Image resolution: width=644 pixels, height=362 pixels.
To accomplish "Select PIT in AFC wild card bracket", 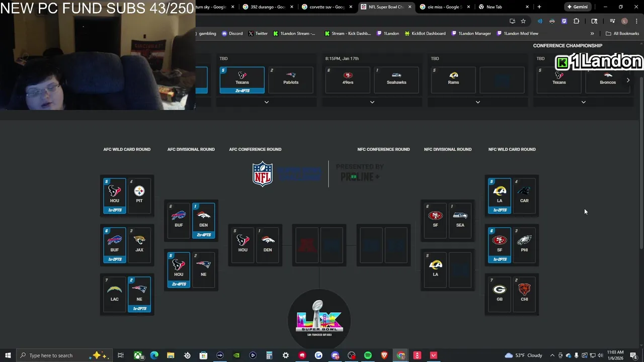I will [x=139, y=196].
